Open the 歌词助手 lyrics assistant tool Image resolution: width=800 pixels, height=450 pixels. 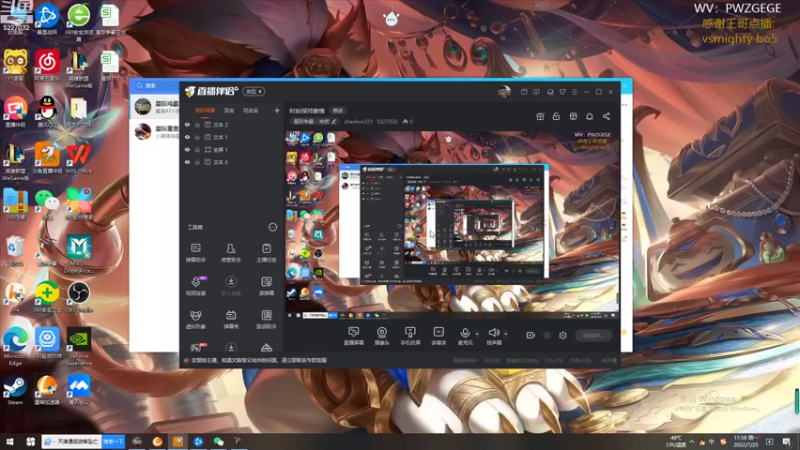click(266, 320)
